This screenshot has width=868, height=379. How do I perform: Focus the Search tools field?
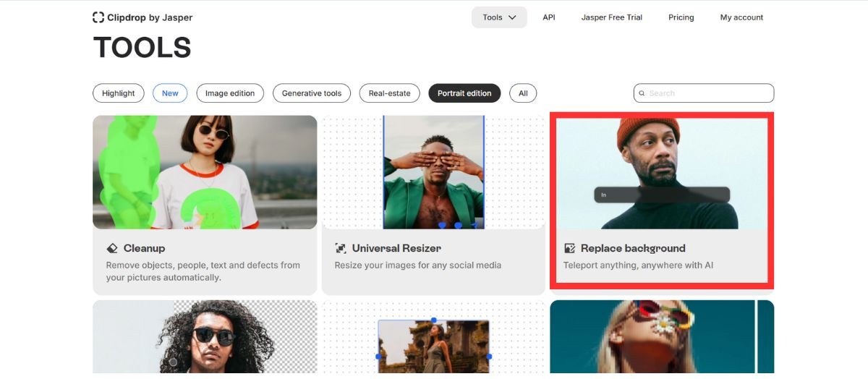[704, 93]
